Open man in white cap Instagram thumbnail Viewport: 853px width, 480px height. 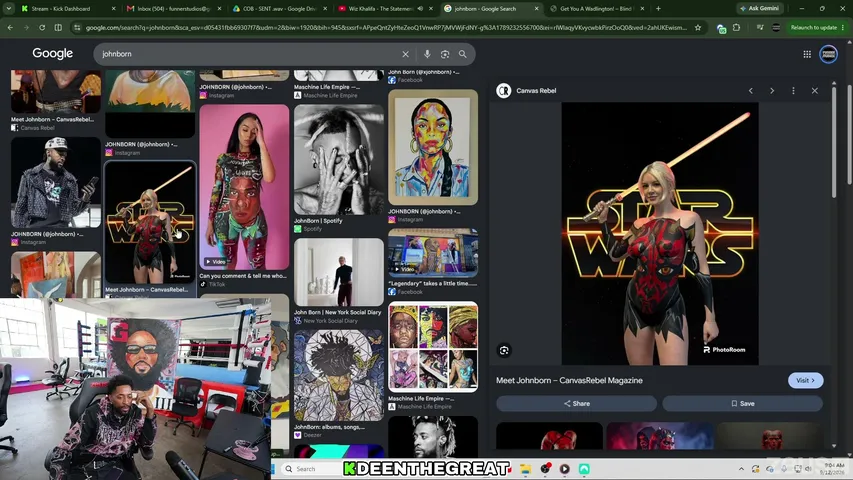click(55, 182)
